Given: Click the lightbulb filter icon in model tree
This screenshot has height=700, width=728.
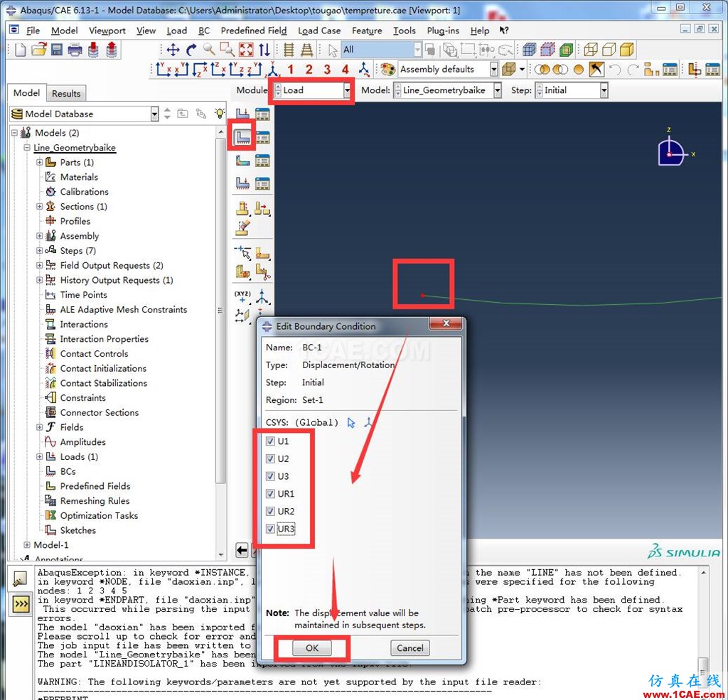Looking at the screenshot, I should pyautogui.click(x=219, y=113).
